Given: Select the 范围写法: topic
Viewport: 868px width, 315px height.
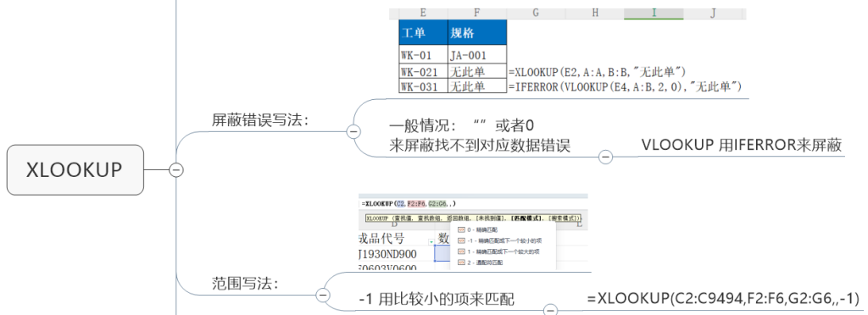Looking at the screenshot, I should point(244,284).
